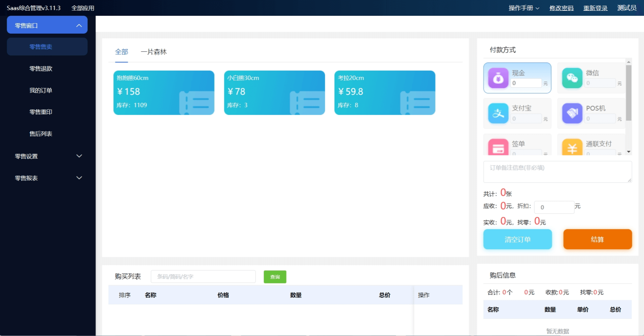
Task: Click the WeChat (微信) payment icon
Action: (x=572, y=78)
